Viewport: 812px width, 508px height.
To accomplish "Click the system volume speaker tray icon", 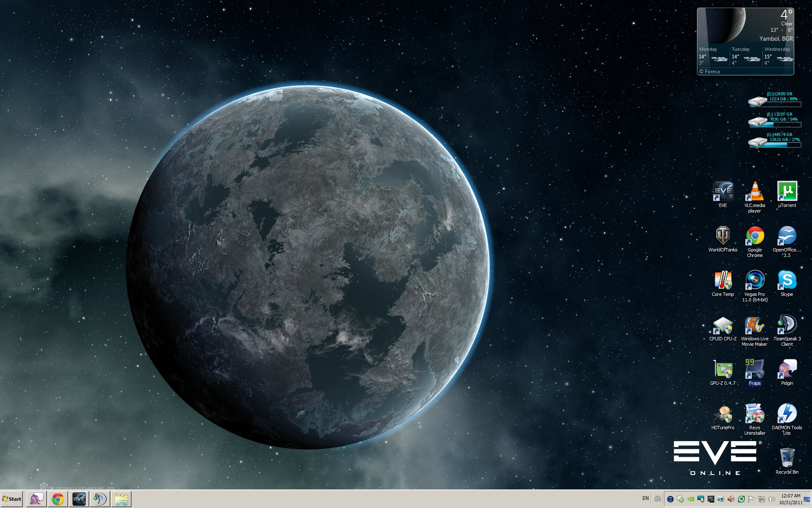I will [772, 499].
